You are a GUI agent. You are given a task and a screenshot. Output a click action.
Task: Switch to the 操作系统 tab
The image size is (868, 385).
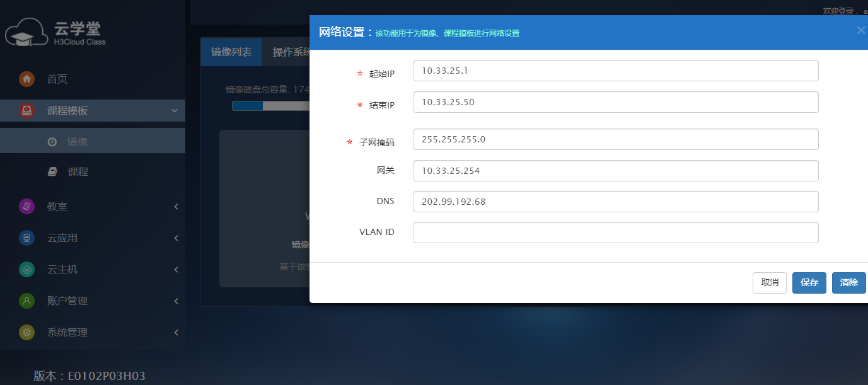pyautogui.click(x=291, y=52)
